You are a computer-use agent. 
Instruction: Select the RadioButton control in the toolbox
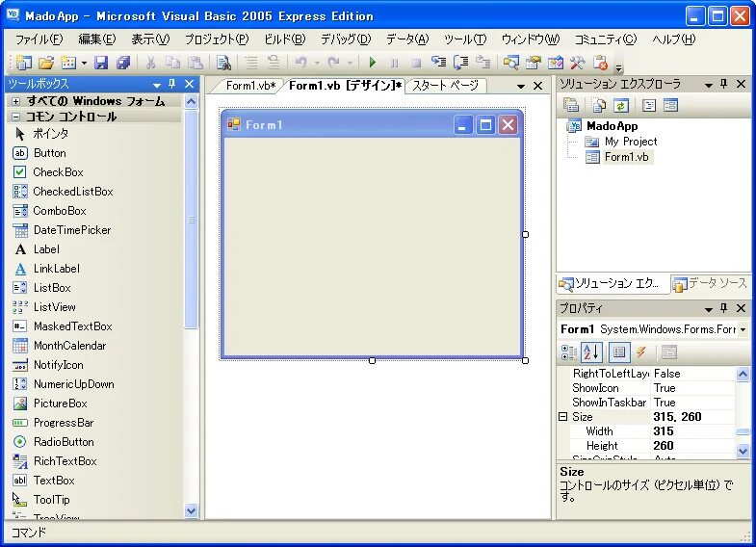pos(64,442)
